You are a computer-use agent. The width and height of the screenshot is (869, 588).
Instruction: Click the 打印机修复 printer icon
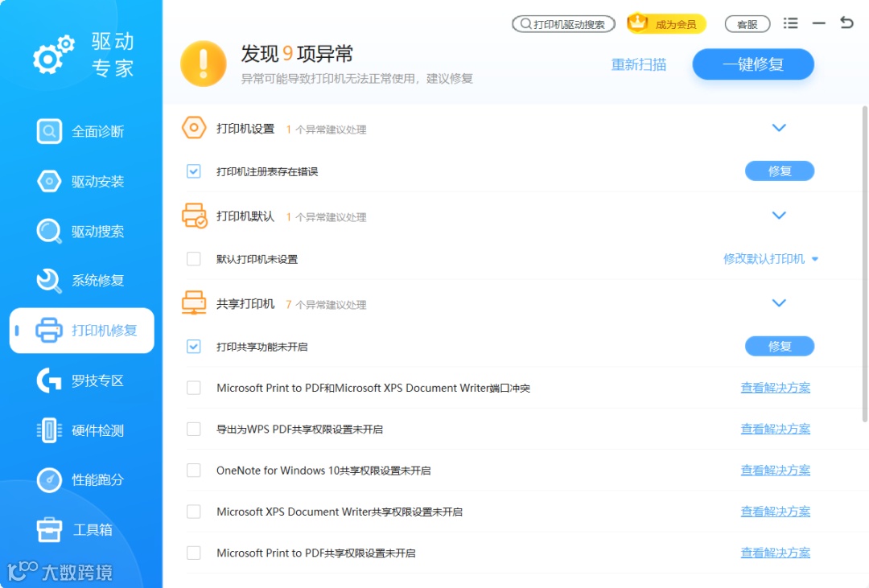[49, 331]
